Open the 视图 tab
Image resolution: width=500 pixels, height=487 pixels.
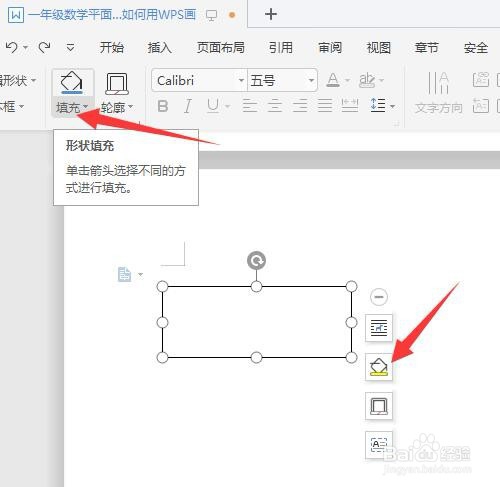(378, 48)
